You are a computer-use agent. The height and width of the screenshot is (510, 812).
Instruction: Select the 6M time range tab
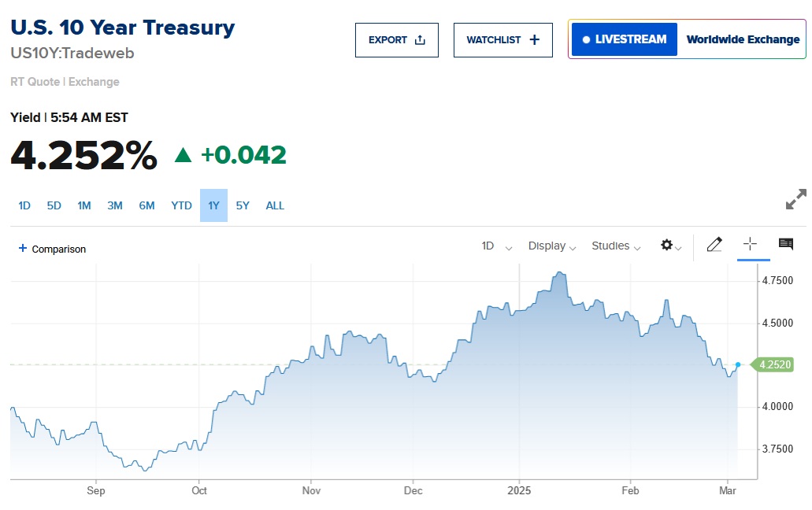[x=146, y=205]
